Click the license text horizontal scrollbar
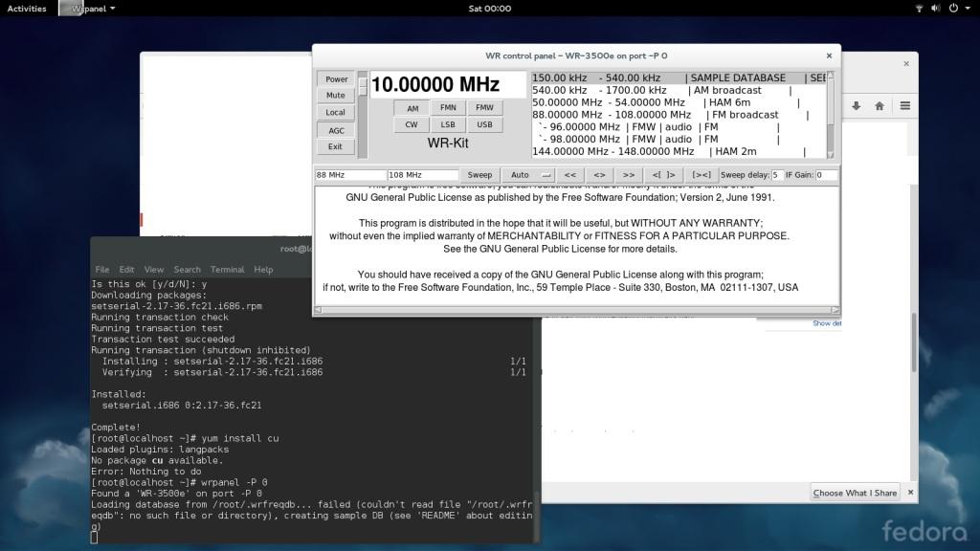Screen dimensions: 980x551 [x=576, y=310]
